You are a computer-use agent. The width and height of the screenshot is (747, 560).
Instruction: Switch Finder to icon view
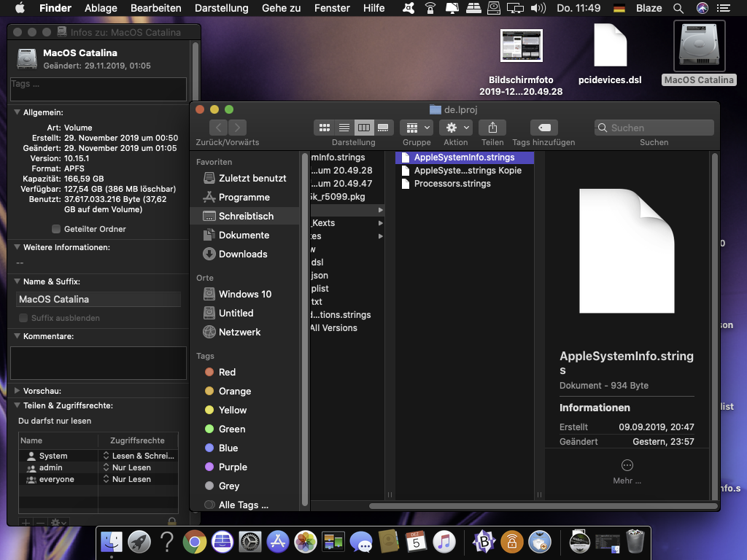coord(325,128)
